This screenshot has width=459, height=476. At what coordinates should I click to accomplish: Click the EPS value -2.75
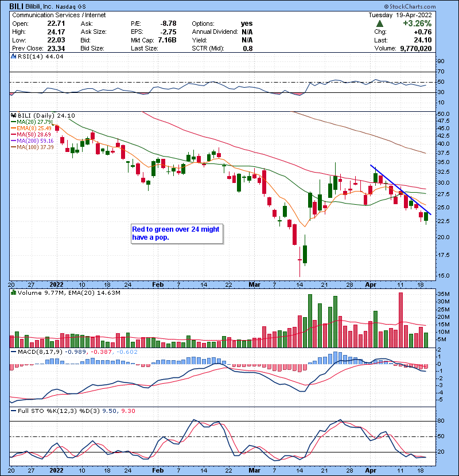pyautogui.click(x=168, y=32)
